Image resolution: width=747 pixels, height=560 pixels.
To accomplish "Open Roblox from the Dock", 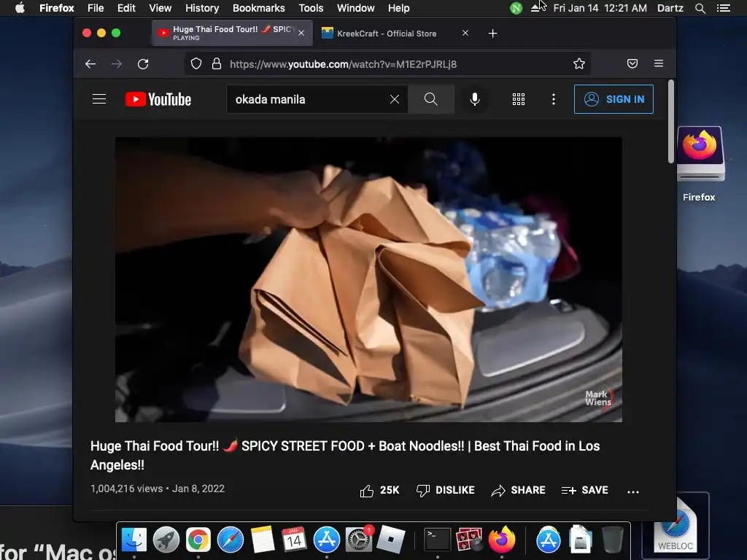I will tap(391, 540).
